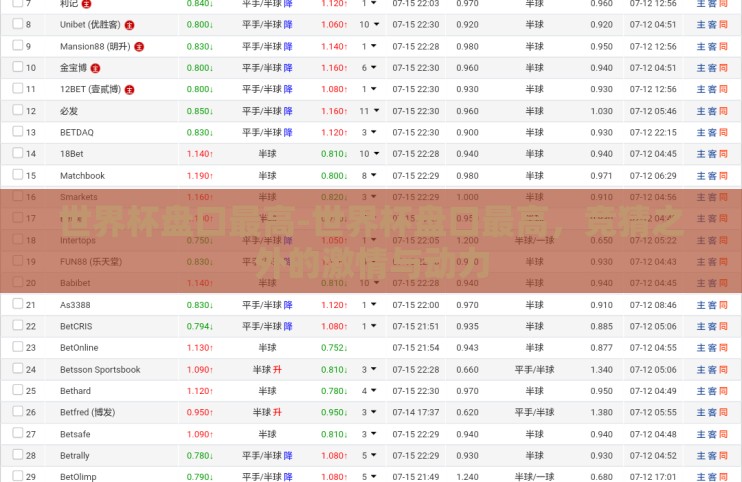
Task: Click 平手/半球 降 handicap in BETDAQ row
Action: click(x=267, y=132)
